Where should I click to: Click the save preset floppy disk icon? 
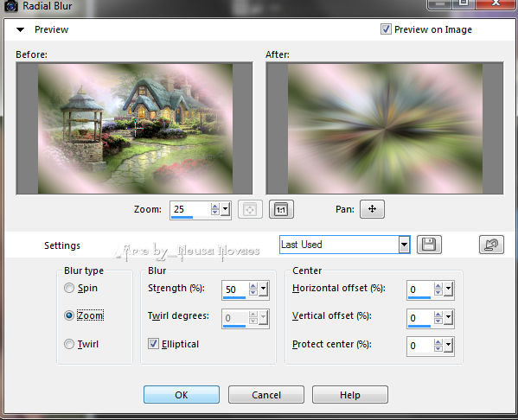429,245
